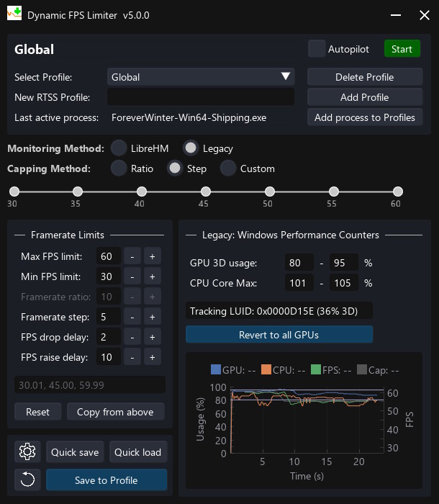The height and width of the screenshot is (504, 439).
Task: Decrease Min FPS limit with minus
Action: coord(132,276)
